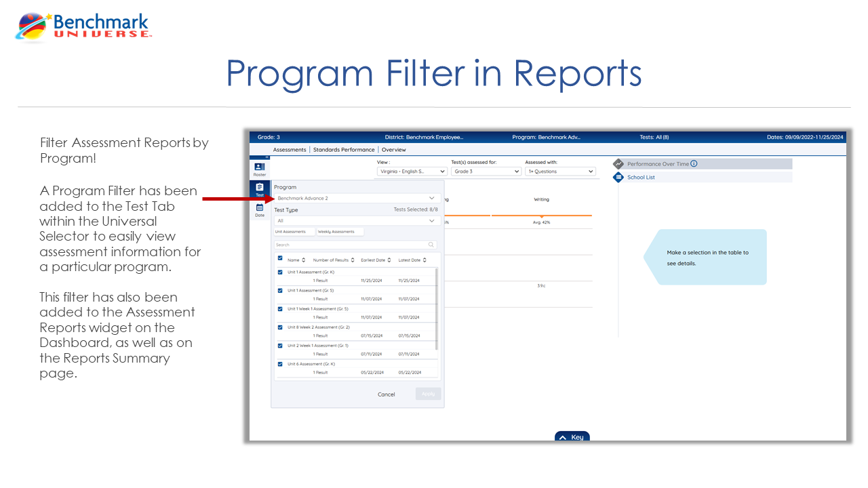The height and width of the screenshot is (488, 868).
Task: Click the 05/22/2024 earliest date cell
Action: pyautogui.click(x=372, y=372)
